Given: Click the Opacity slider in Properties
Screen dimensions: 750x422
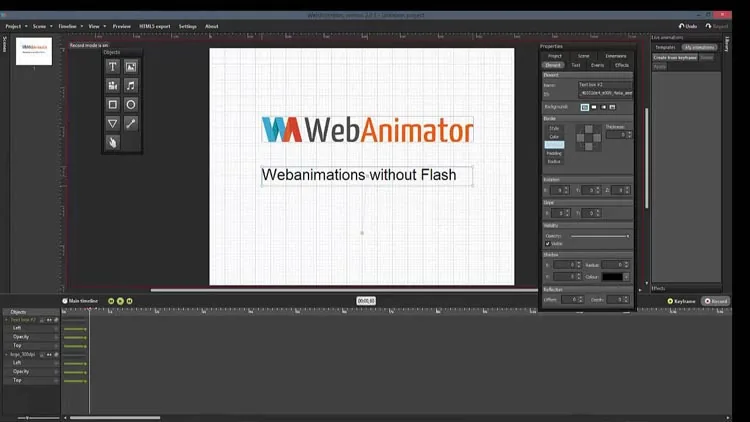Looking at the screenshot, I should [600, 236].
